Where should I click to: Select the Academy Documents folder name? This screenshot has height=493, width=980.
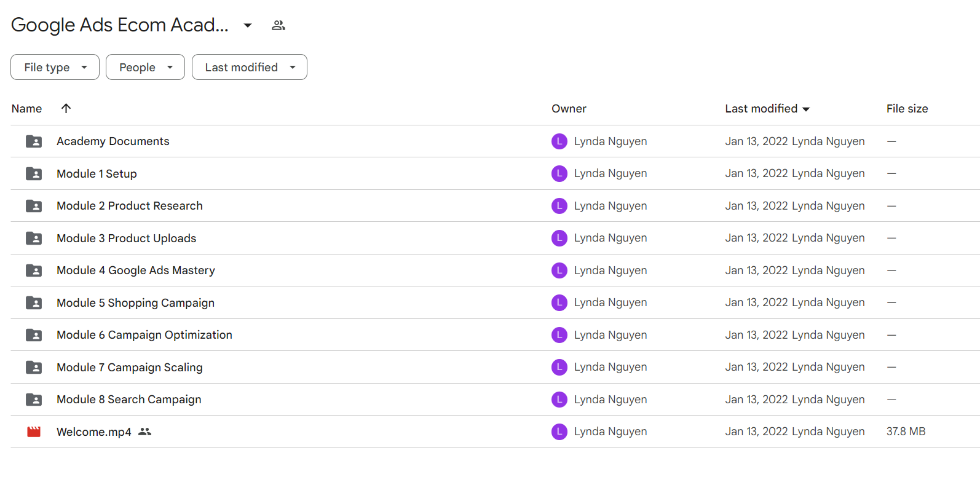pyautogui.click(x=113, y=141)
